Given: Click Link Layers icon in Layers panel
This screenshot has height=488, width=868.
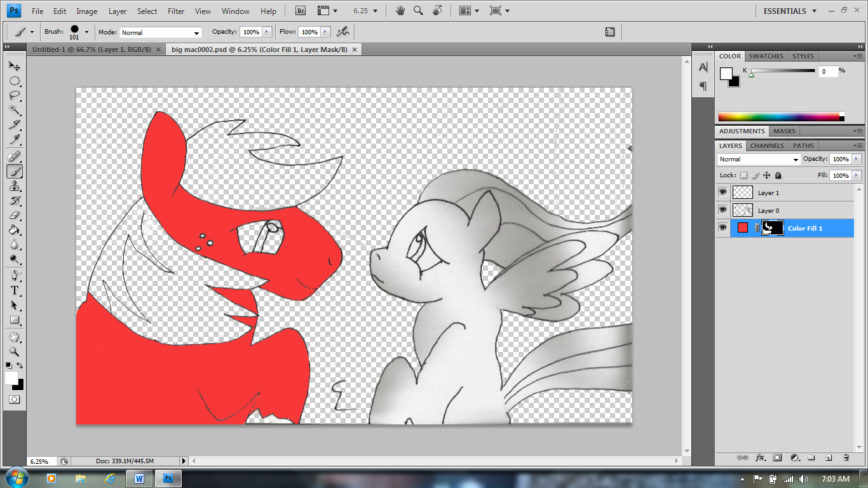Looking at the screenshot, I should coord(742,457).
